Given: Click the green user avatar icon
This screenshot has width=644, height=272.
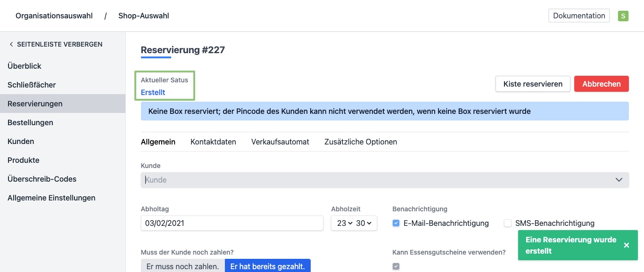Looking at the screenshot, I should pos(623,16).
